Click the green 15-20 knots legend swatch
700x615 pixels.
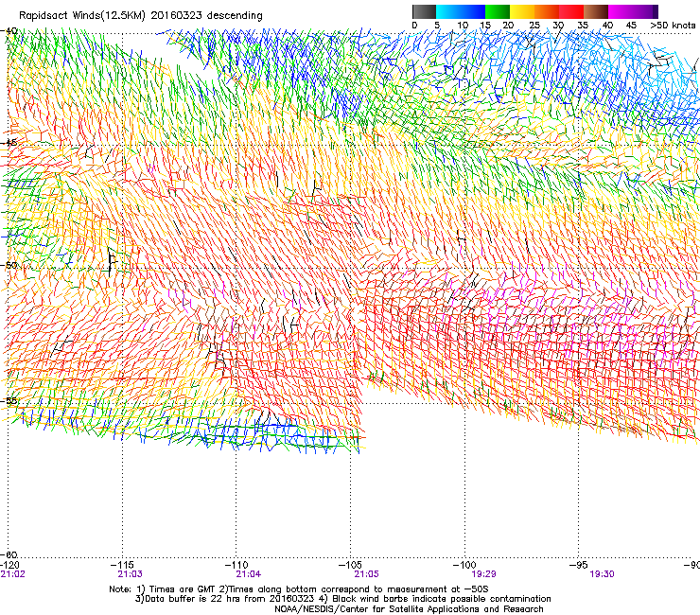coord(498,11)
